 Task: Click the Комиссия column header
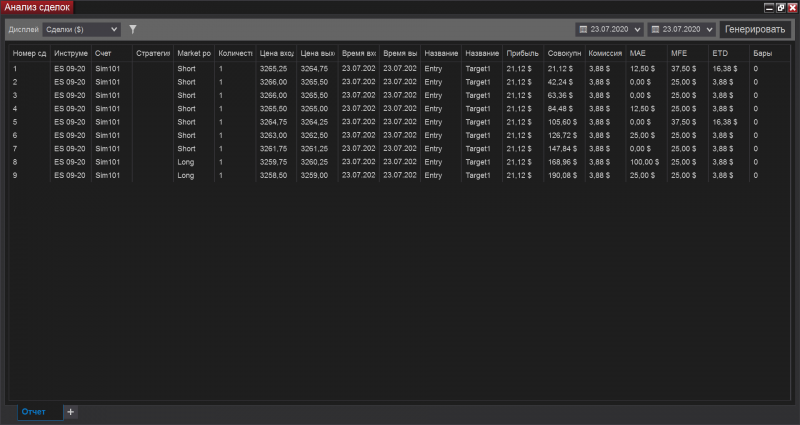point(606,53)
